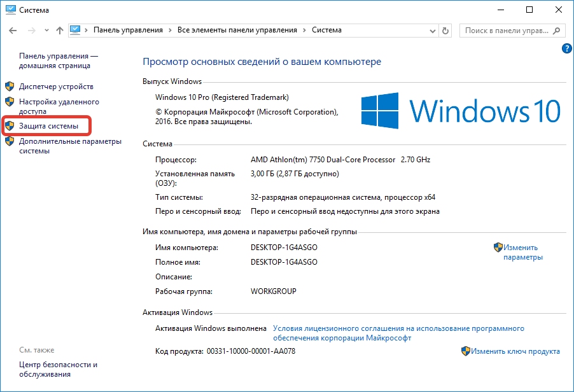Click the shield icon beside Изменить ключ продукта
Image resolution: width=574 pixels, height=392 pixels.
click(466, 351)
